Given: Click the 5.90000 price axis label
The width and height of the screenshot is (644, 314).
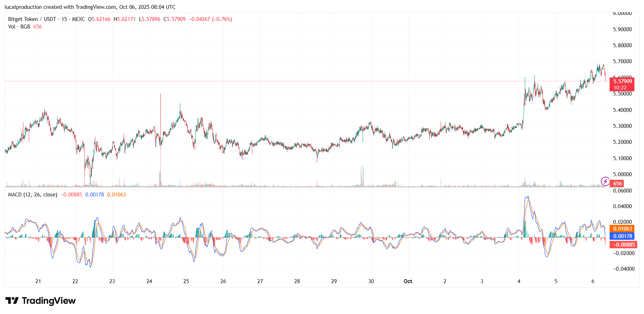Looking at the screenshot, I should point(622,29).
